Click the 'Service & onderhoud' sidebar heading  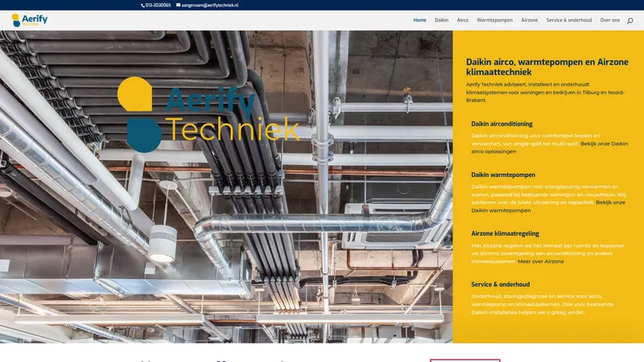(500, 285)
